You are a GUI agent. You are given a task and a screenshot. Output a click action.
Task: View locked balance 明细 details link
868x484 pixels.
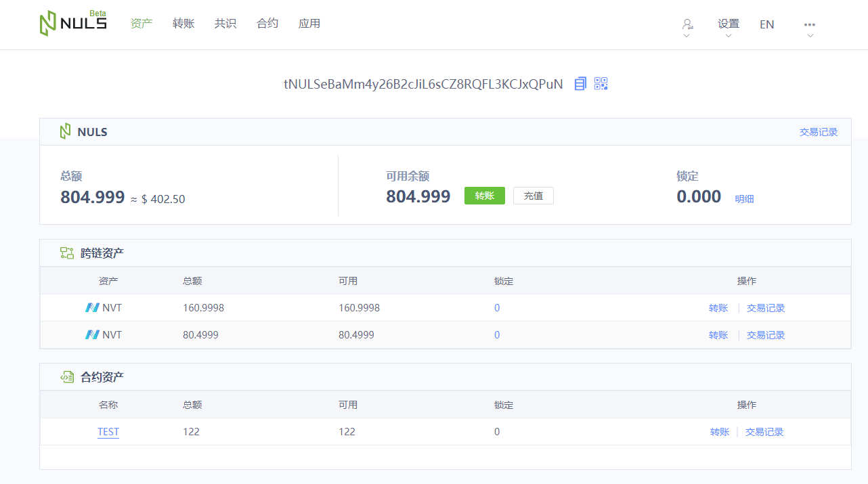point(745,199)
